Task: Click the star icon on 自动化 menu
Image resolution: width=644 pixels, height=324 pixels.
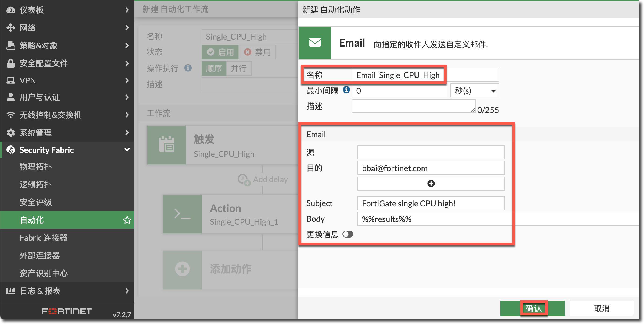Action: tap(127, 220)
